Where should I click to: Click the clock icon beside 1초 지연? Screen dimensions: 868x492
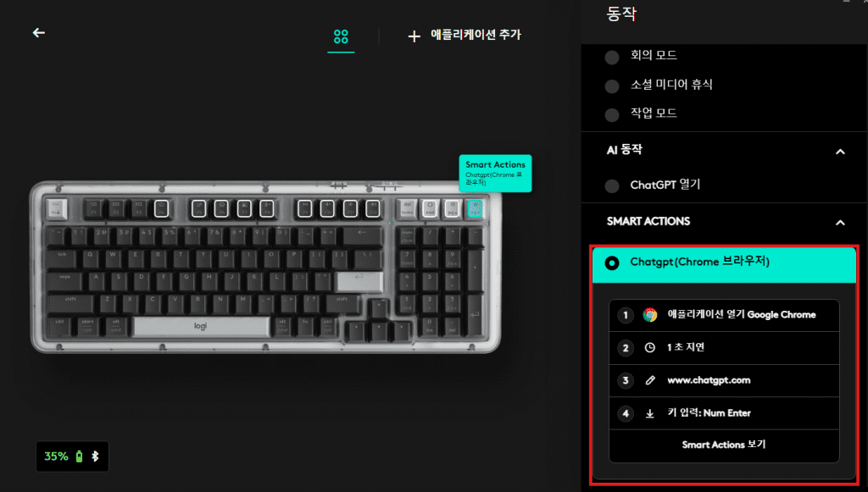pos(650,348)
